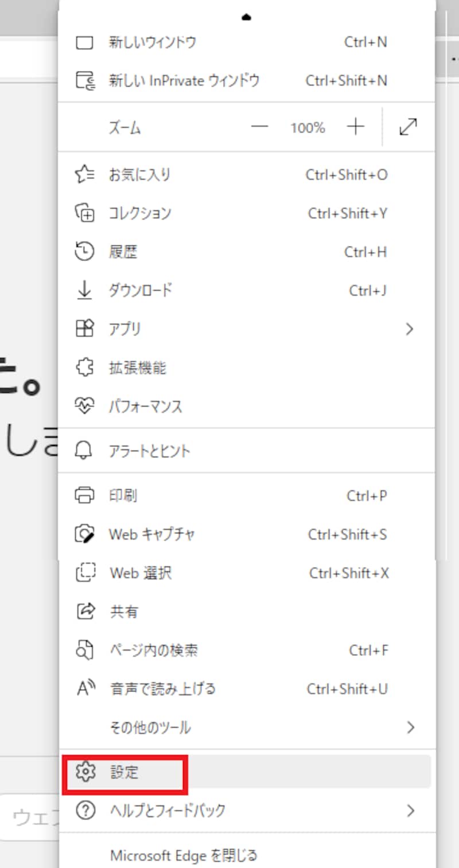Click the settings gear icon
459x868 pixels.
85,772
